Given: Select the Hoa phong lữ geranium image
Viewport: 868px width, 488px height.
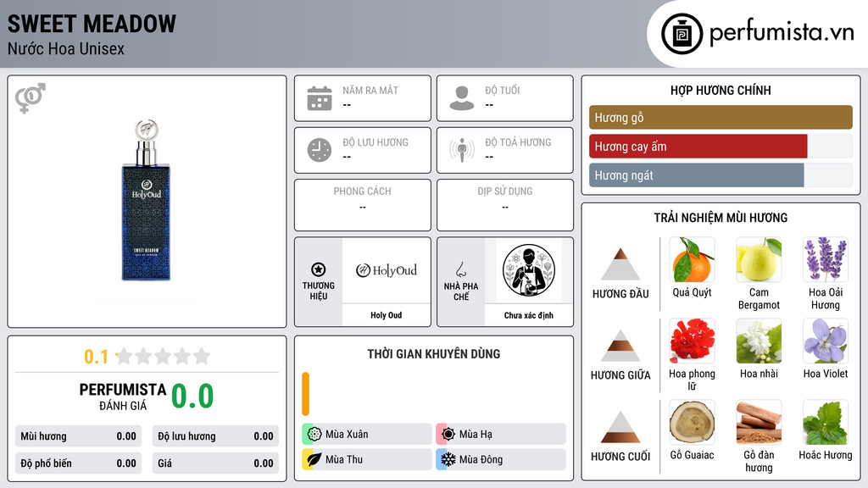Looking at the screenshot, I should (692, 341).
